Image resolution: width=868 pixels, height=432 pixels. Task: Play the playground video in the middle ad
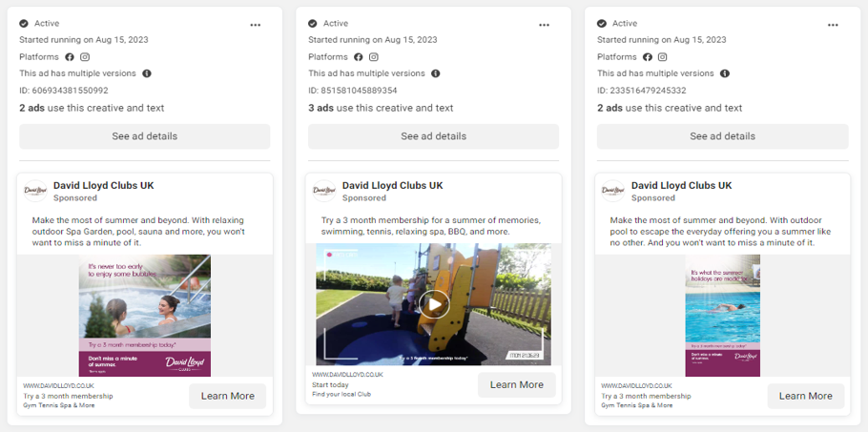[x=434, y=304]
